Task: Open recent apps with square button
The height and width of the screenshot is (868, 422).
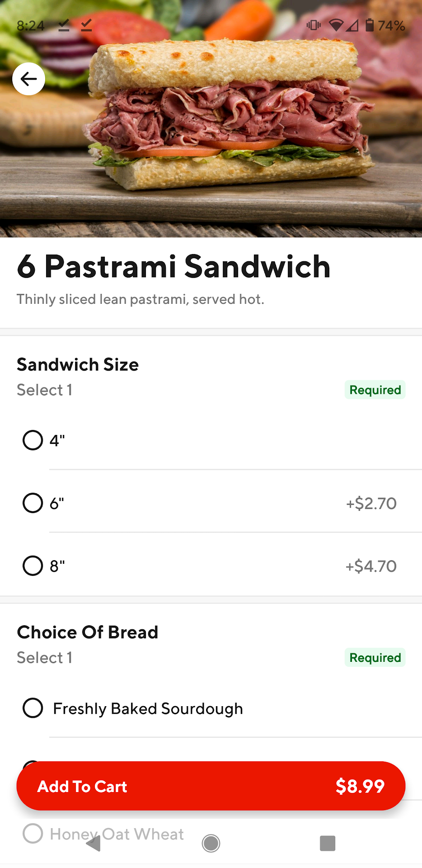Action: [x=328, y=843]
